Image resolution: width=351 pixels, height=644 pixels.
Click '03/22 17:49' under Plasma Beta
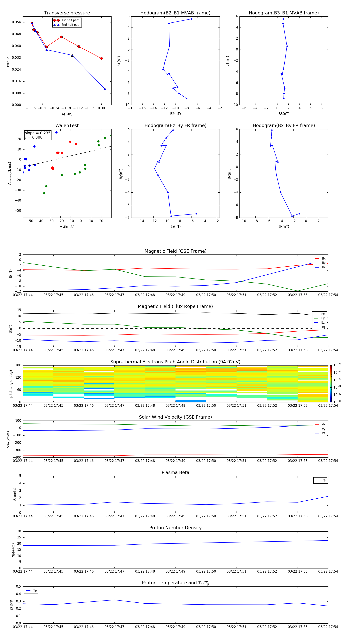175,516
